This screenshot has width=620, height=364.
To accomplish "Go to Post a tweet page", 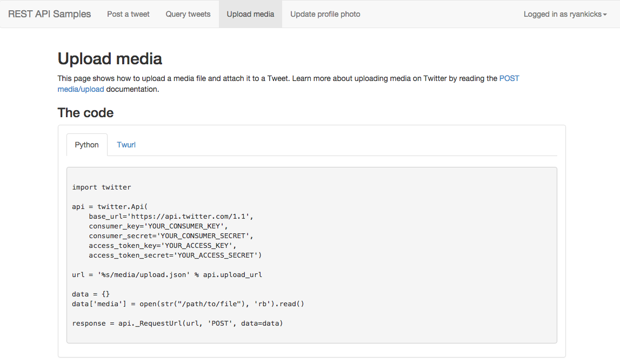I will click(128, 14).
